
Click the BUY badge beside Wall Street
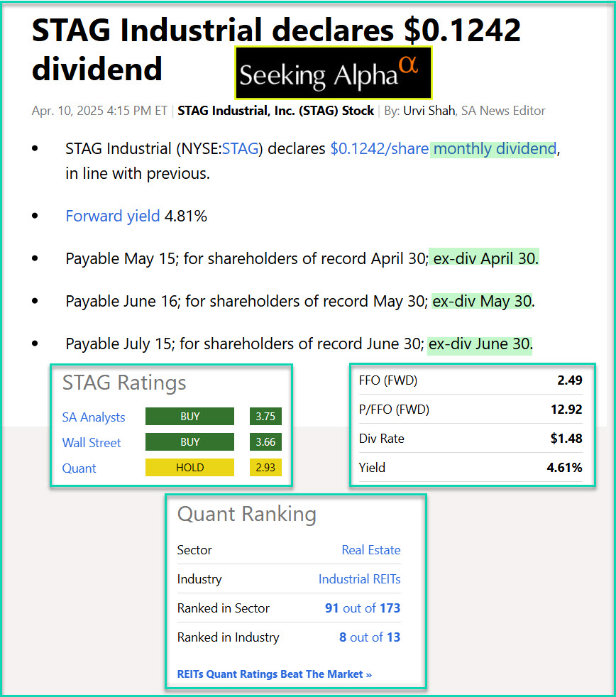pos(189,442)
